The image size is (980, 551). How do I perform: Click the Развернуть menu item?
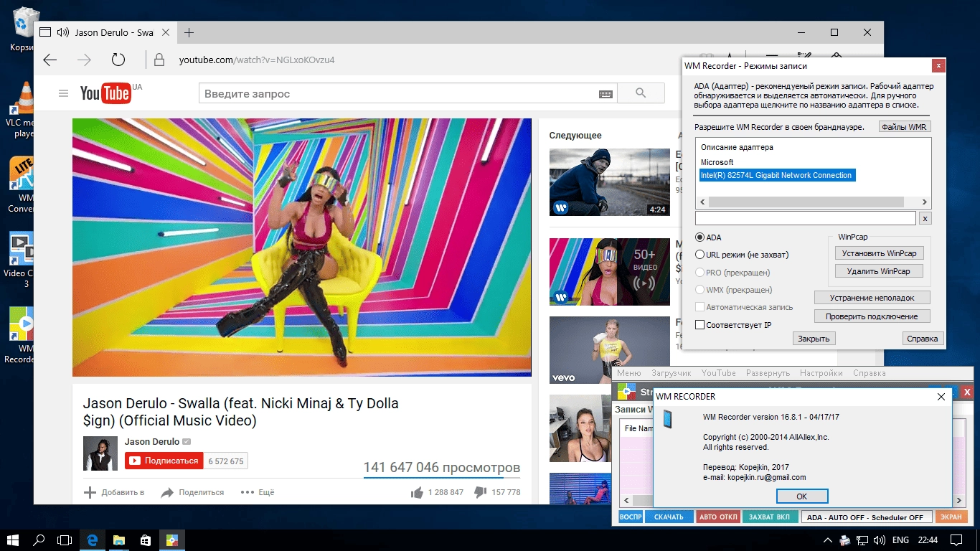768,373
